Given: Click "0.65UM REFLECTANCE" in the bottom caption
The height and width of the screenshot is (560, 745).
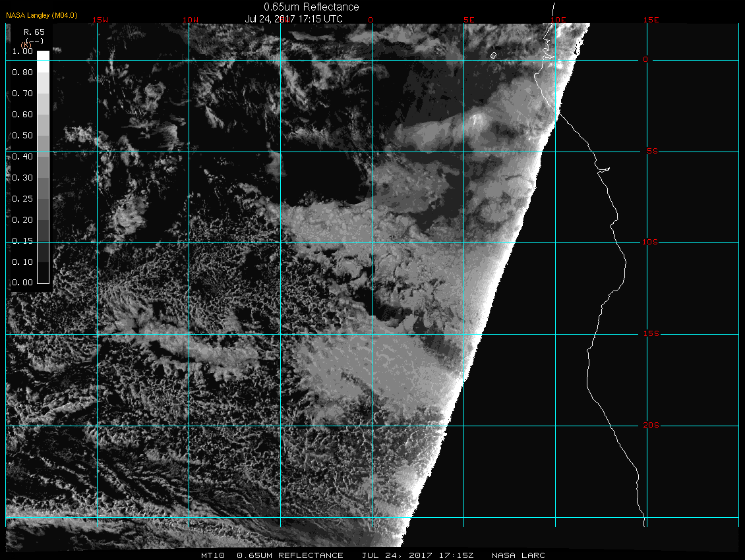Looking at the screenshot, I should [290, 555].
